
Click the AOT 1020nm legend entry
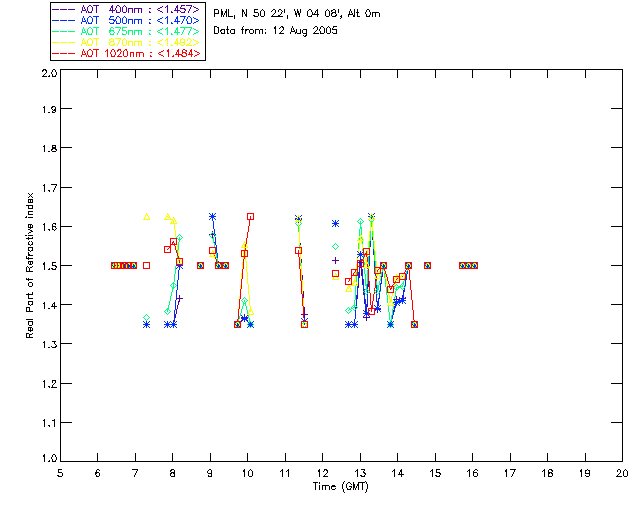[126, 53]
